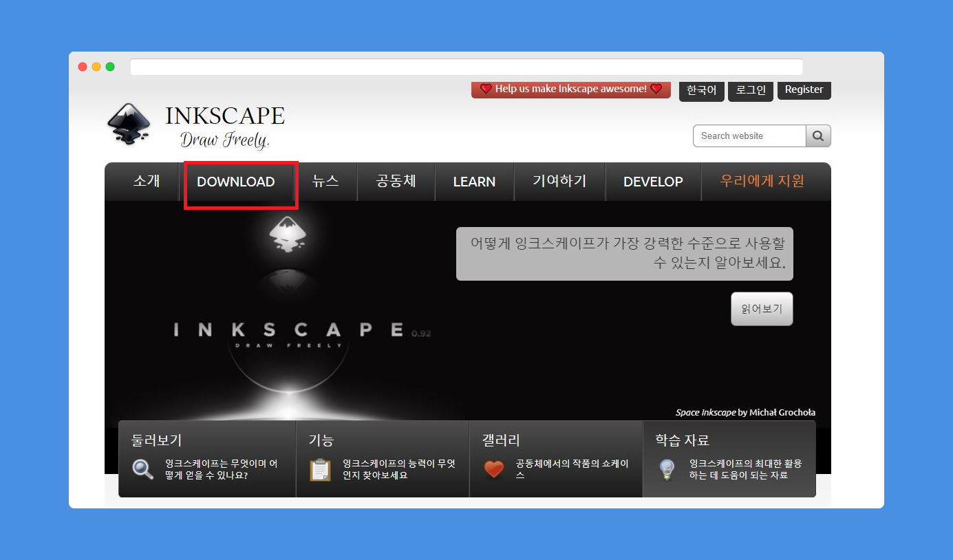
Task: Open the 공동체 menu item
Action: point(396,182)
